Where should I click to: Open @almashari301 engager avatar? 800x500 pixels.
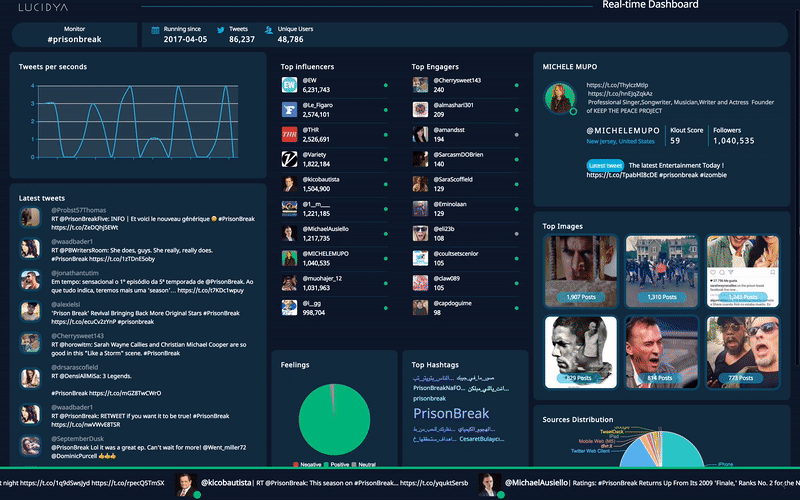[420, 110]
